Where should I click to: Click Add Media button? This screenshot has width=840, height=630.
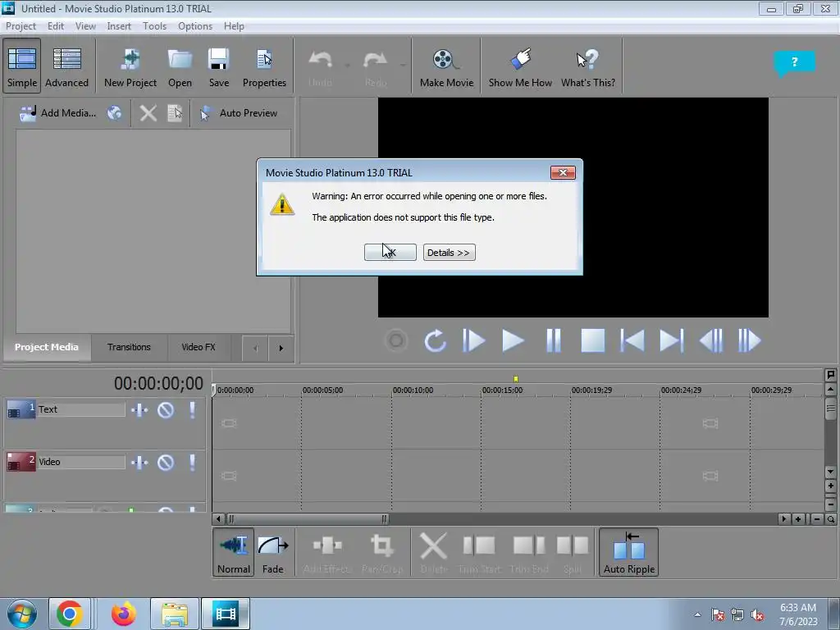pos(57,113)
